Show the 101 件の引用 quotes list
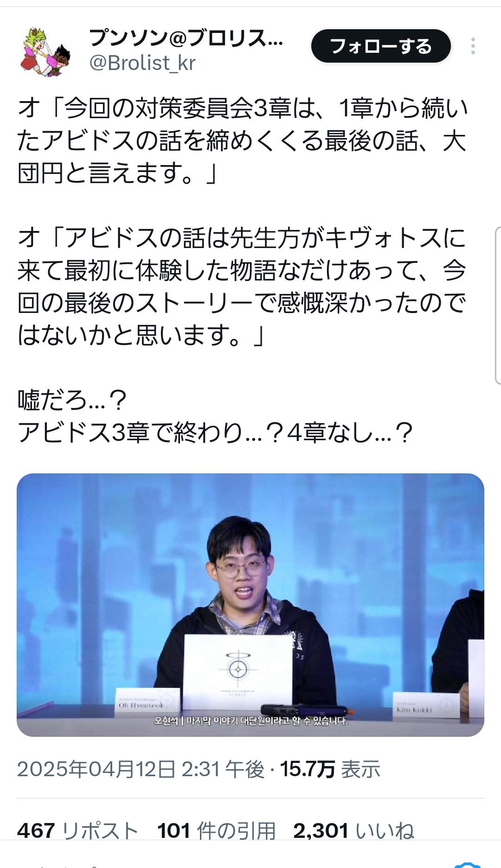 point(217,831)
